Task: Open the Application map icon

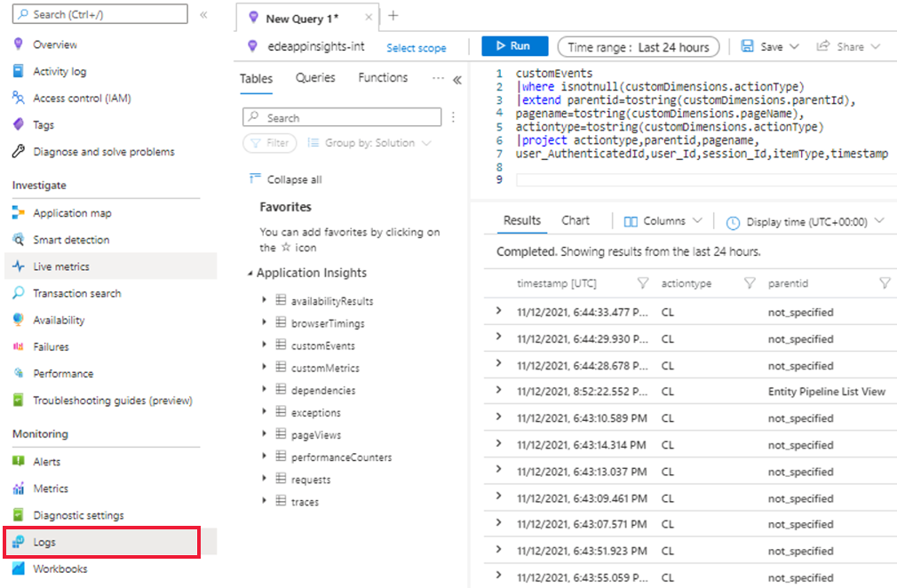Action: click(19, 213)
